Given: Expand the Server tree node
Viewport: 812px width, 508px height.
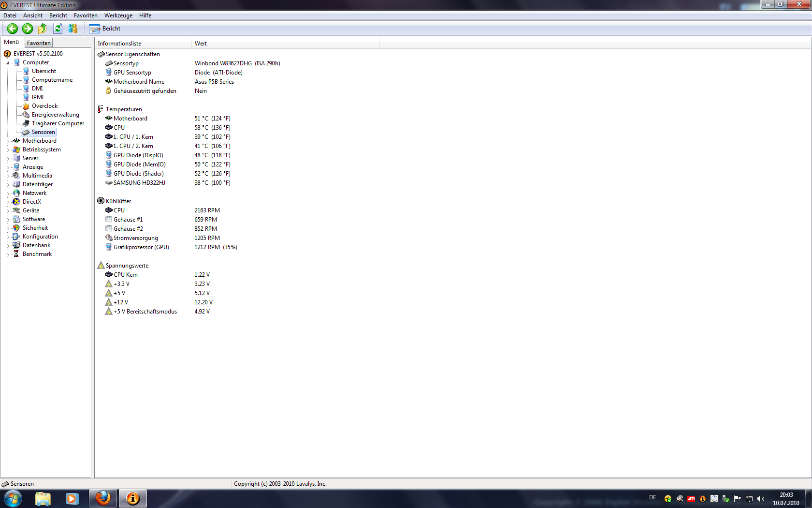Looking at the screenshot, I should click(8, 159).
